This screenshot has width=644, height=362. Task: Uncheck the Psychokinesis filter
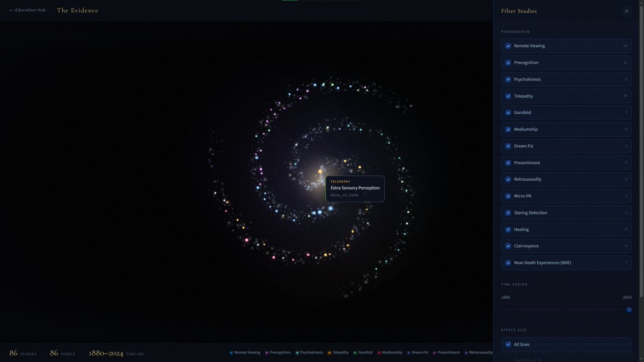point(508,79)
